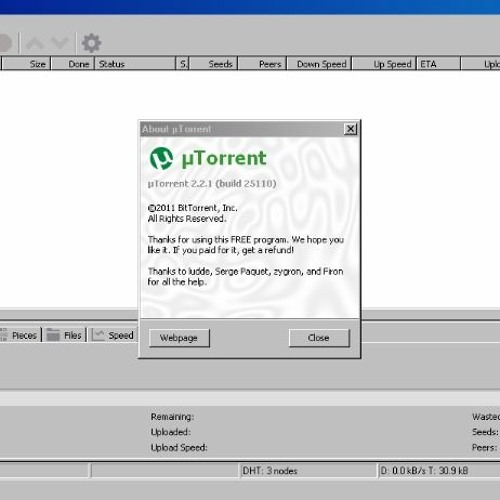
Task: Sort by the Up Speed column header
Action: click(x=384, y=64)
